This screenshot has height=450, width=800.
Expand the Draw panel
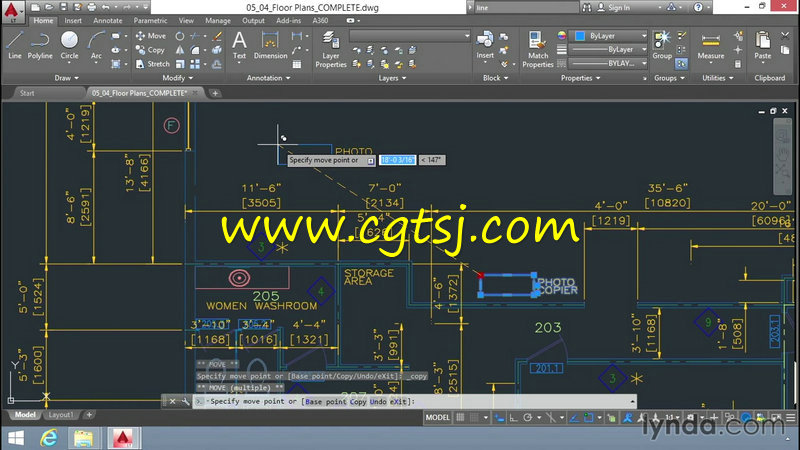[66, 78]
